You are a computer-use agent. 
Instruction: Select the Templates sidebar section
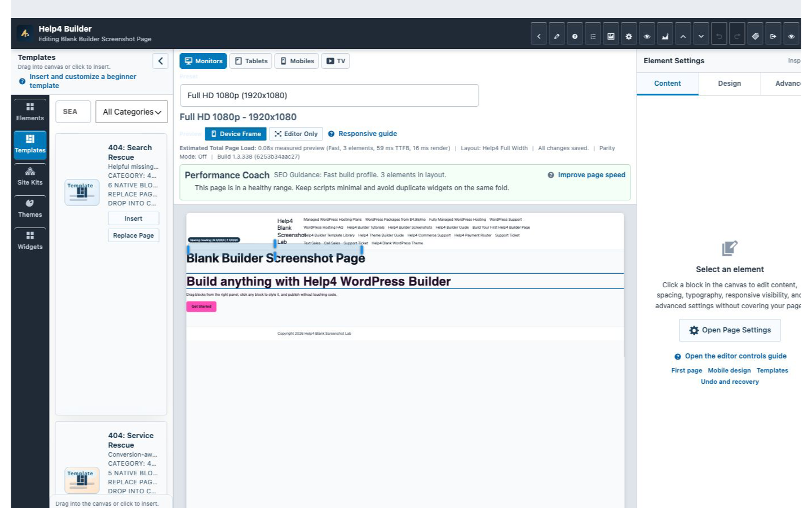pyautogui.click(x=30, y=144)
